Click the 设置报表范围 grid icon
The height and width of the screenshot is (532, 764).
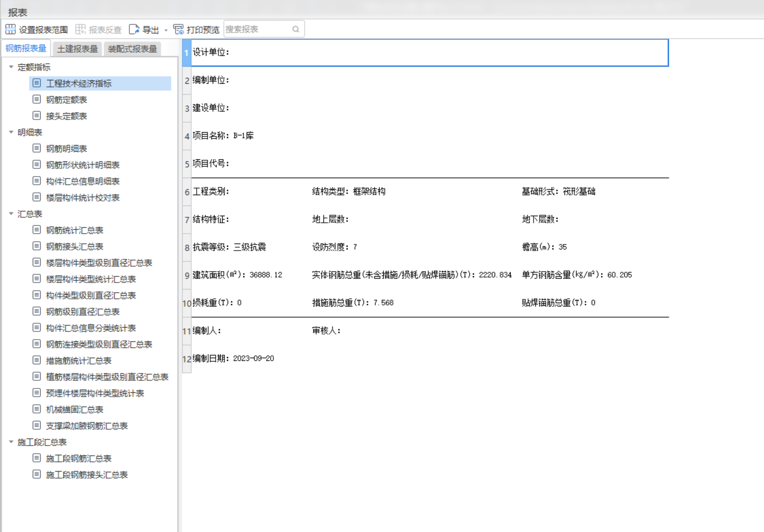coord(10,29)
